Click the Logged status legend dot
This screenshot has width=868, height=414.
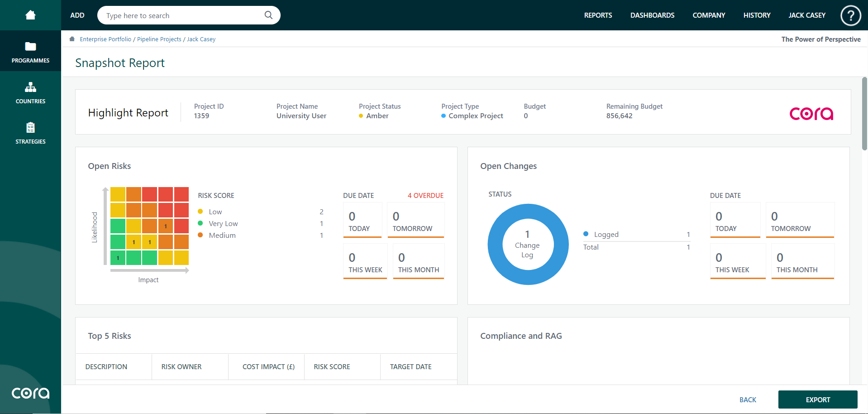586,234
